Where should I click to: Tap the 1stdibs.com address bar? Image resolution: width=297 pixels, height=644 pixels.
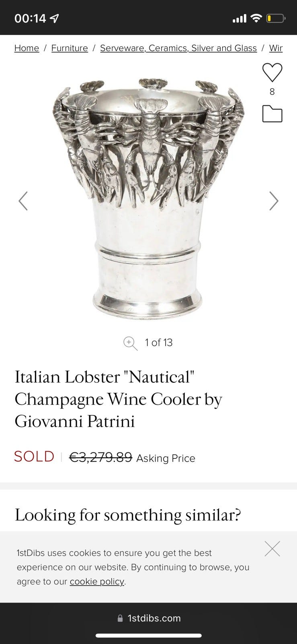(154, 618)
